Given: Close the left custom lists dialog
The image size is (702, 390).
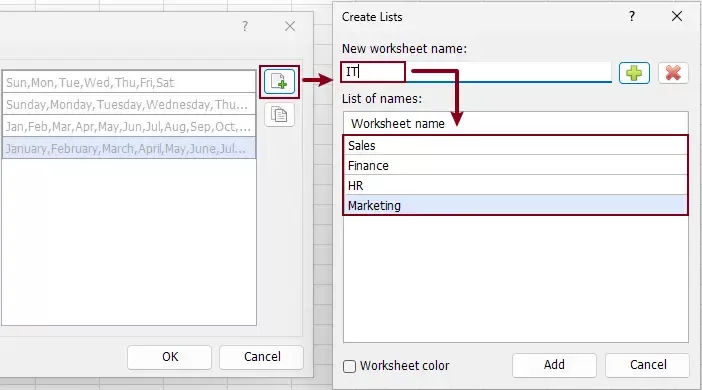Looking at the screenshot, I should 290,26.
